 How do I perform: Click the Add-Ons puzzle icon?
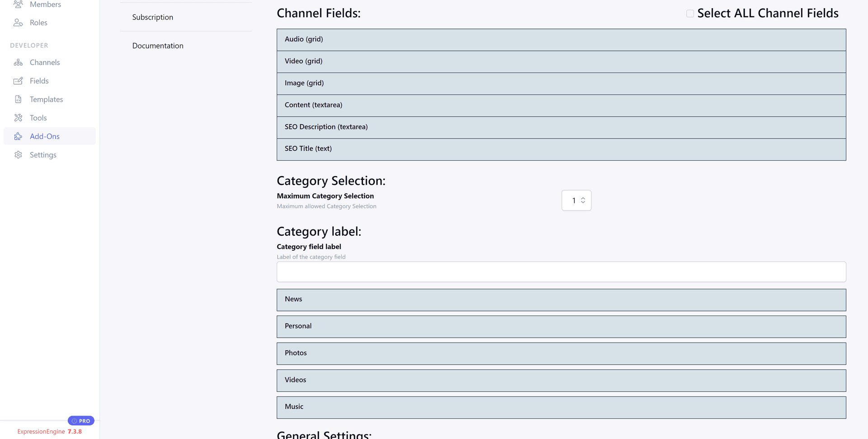[x=18, y=137]
